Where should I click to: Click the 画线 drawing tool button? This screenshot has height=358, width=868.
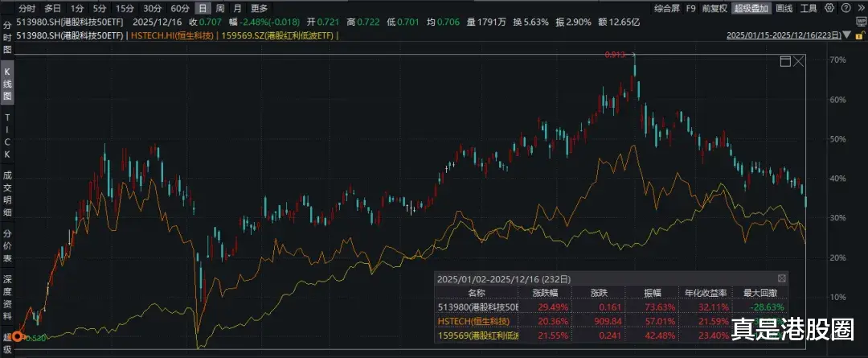784,8
